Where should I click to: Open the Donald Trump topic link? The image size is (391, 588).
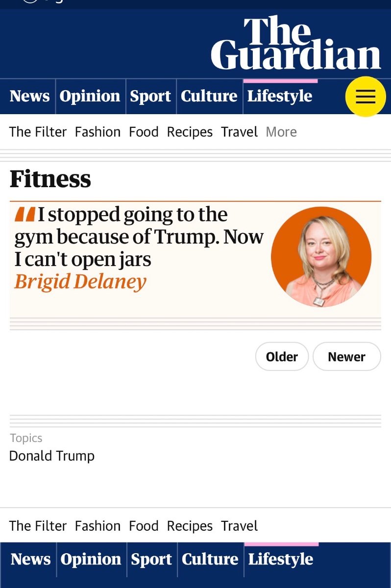[x=52, y=456]
